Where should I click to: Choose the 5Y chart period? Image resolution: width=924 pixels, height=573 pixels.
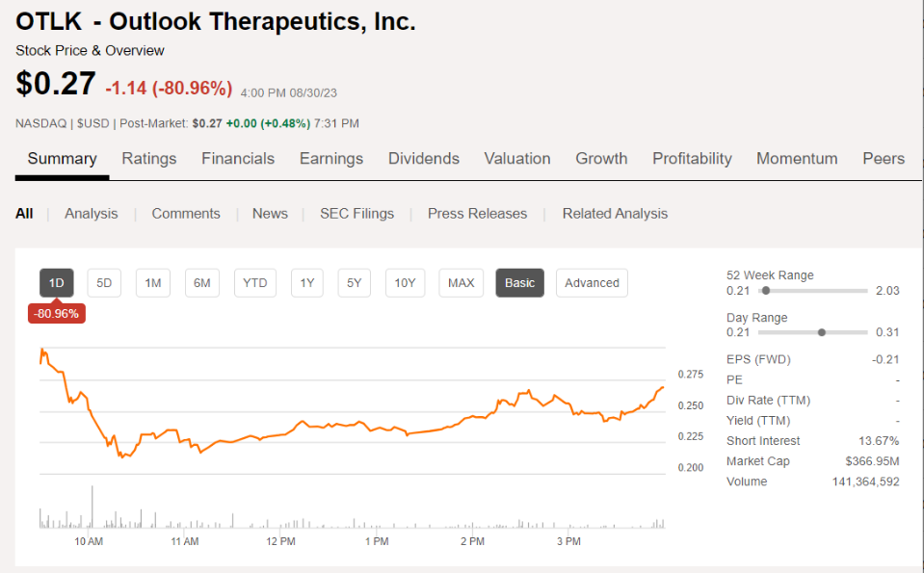[354, 282]
